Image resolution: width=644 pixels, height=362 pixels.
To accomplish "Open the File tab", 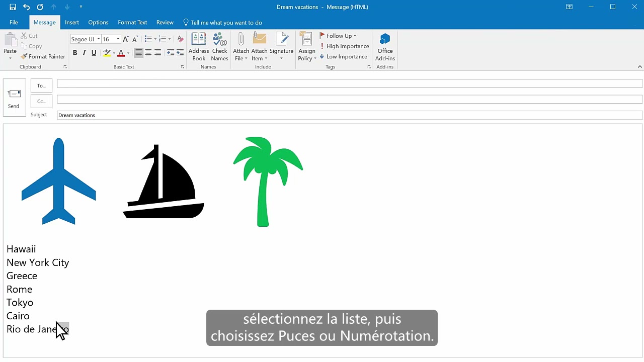I will coord(14,23).
